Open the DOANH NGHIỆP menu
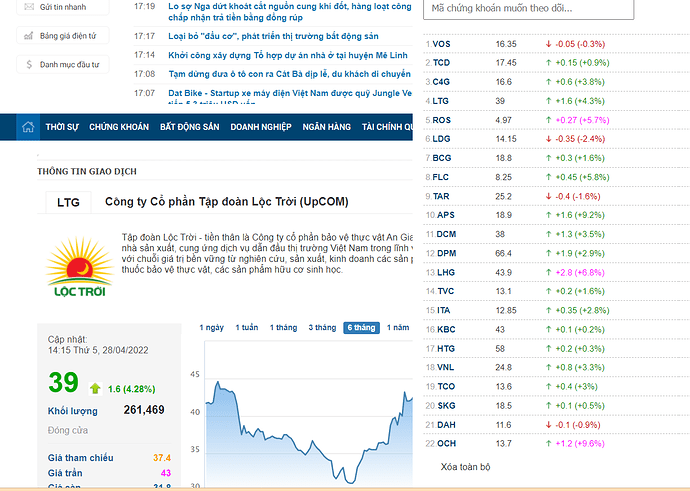690x491 pixels. (x=261, y=127)
